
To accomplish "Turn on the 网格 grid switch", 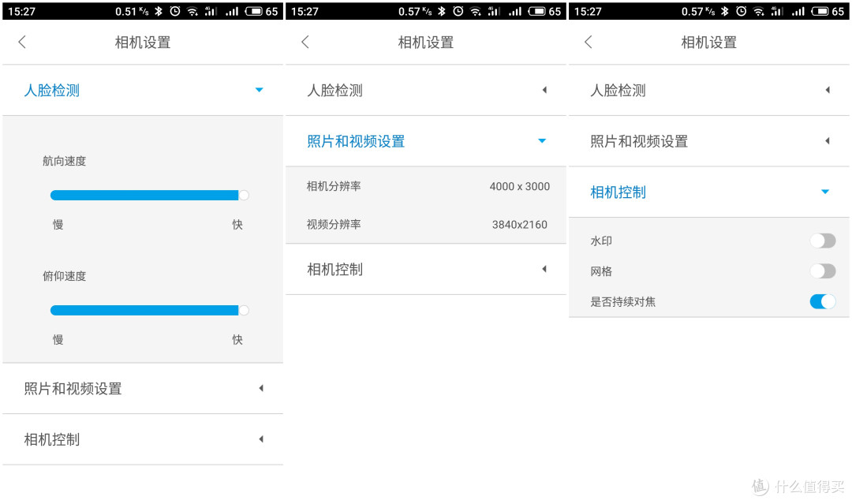I will pos(823,271).
